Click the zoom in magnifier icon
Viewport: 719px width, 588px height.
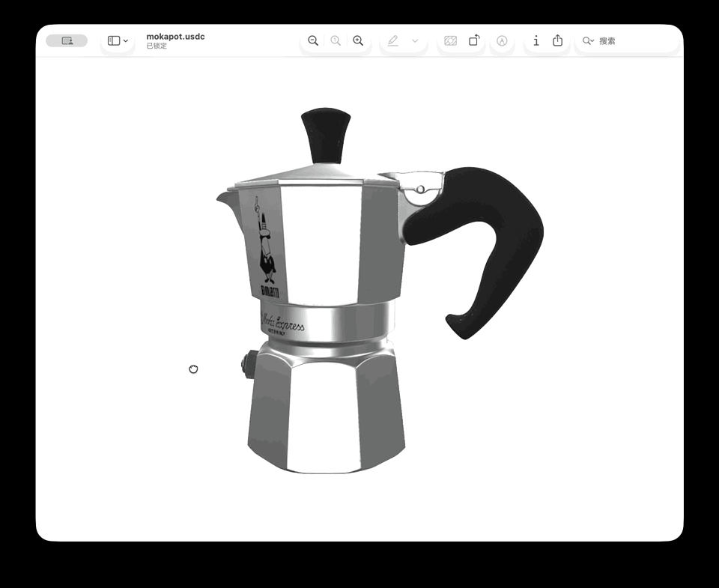pyautogui.click(x=358, y=40)
